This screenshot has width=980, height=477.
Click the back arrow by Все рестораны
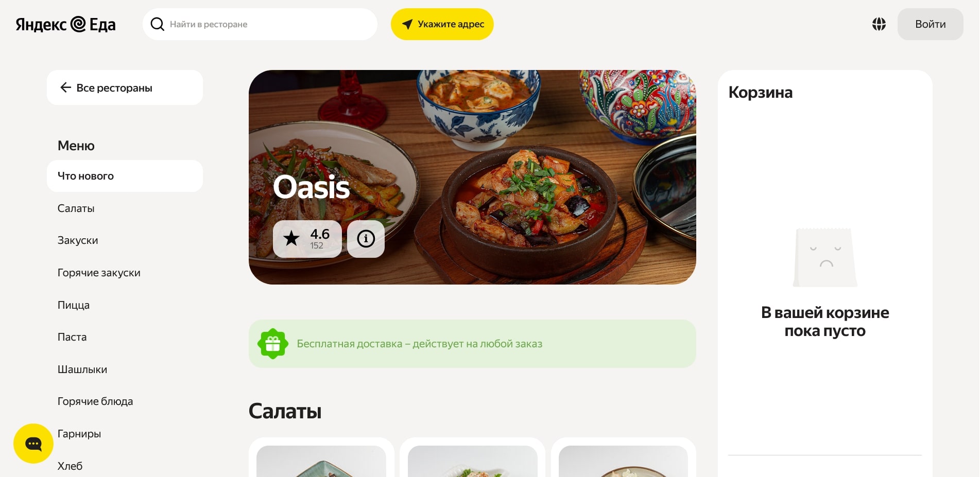coord(65,87)
